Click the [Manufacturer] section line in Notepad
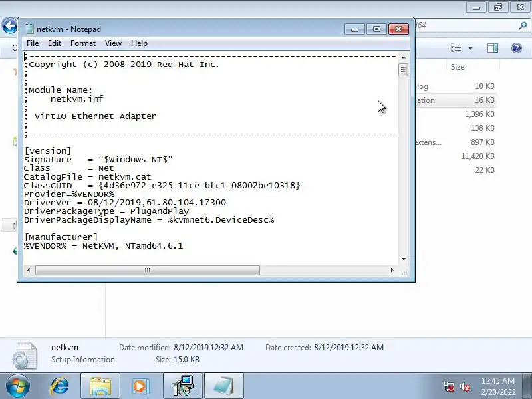The width and height of the screenshot is (532, 399). coord(61,237)
